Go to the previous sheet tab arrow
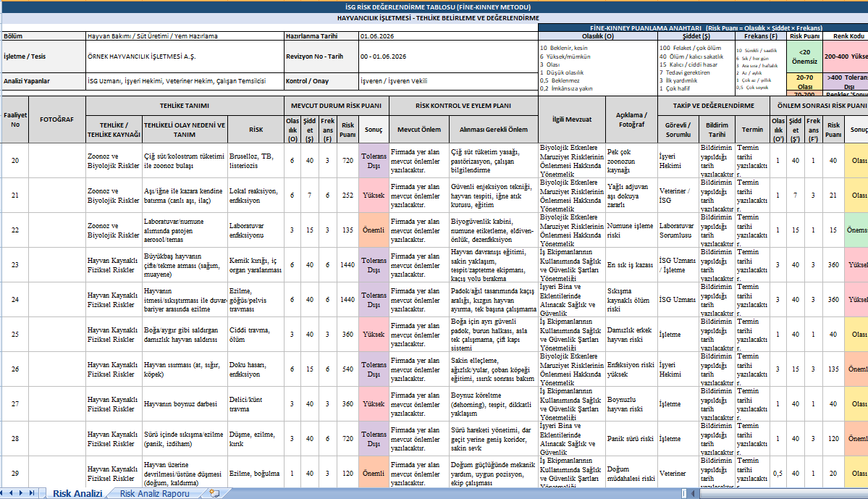Viewport: 868px width, 499px height. coord(12,493)
